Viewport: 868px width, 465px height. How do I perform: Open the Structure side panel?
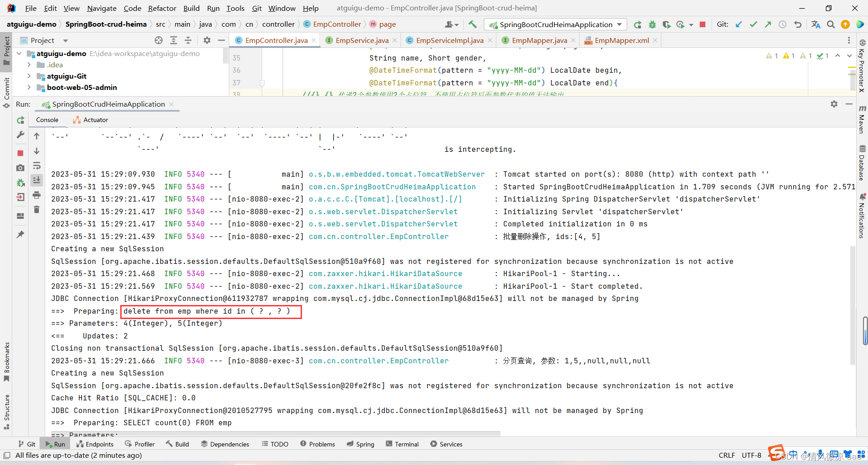click(6, 411)
